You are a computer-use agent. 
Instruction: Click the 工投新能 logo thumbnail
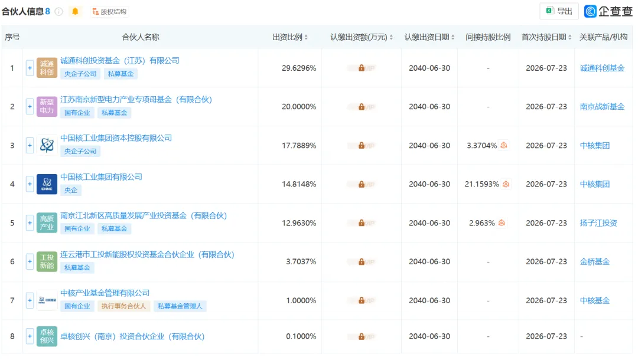point(47,261)
